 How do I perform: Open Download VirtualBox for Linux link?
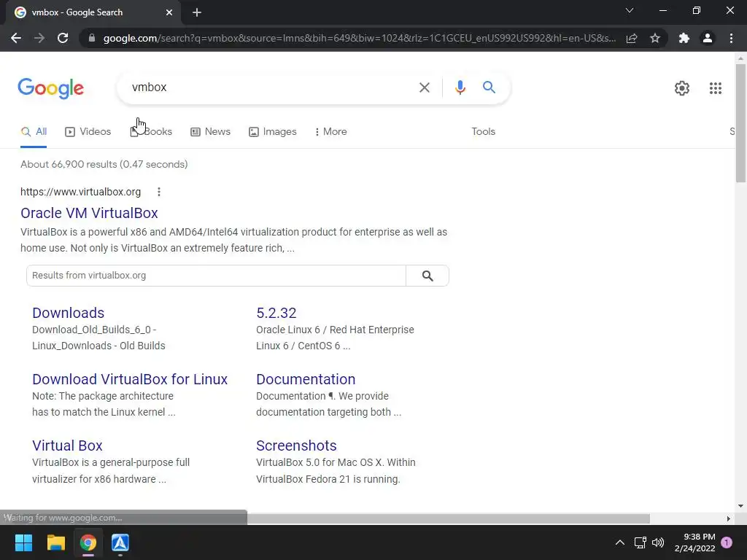pos(130,379)
